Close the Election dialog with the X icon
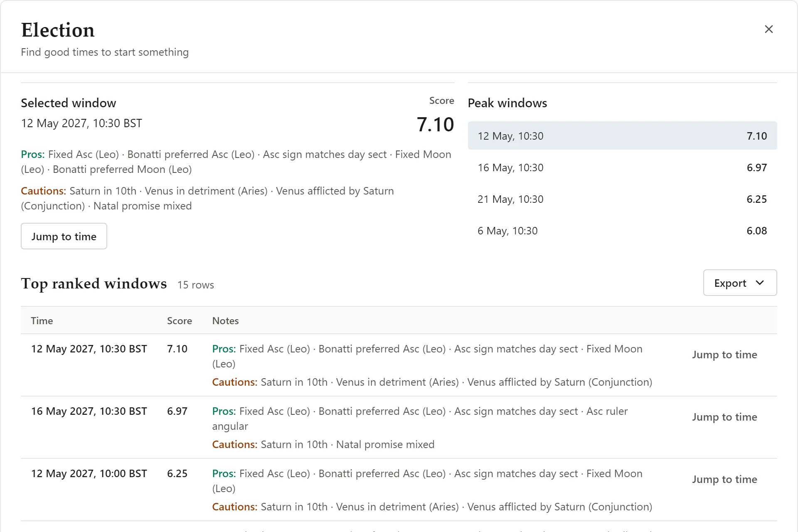This screenshot has height=532, width=798. pyautogui.click(x=768, y=29)
